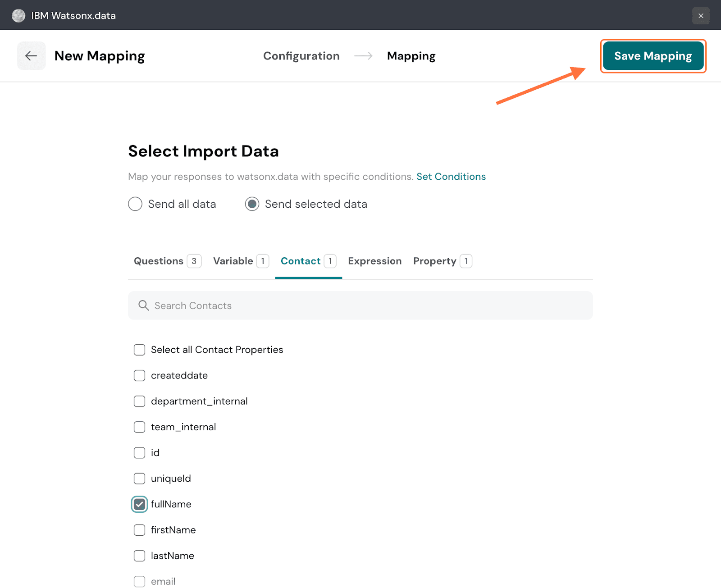Viewport: 721px width, 588px height.
Task: Check Select all Contact Properties
Action: [x=140, y=350]
